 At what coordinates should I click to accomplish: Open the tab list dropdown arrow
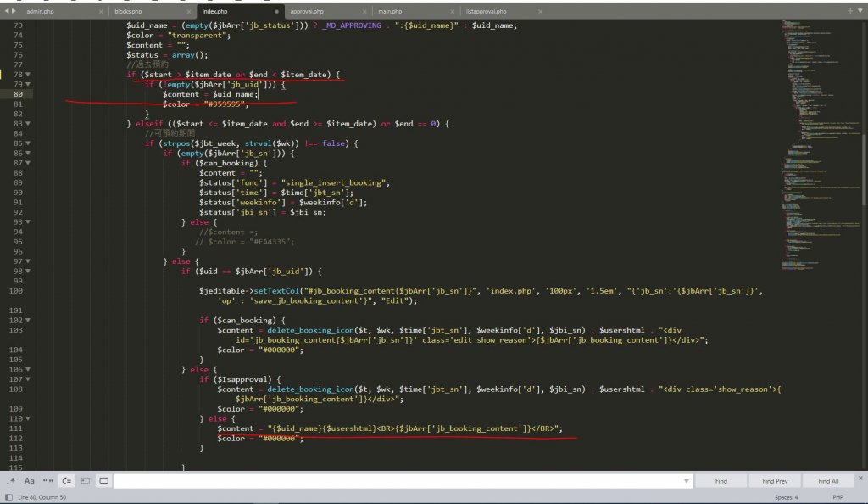point(860,10)
